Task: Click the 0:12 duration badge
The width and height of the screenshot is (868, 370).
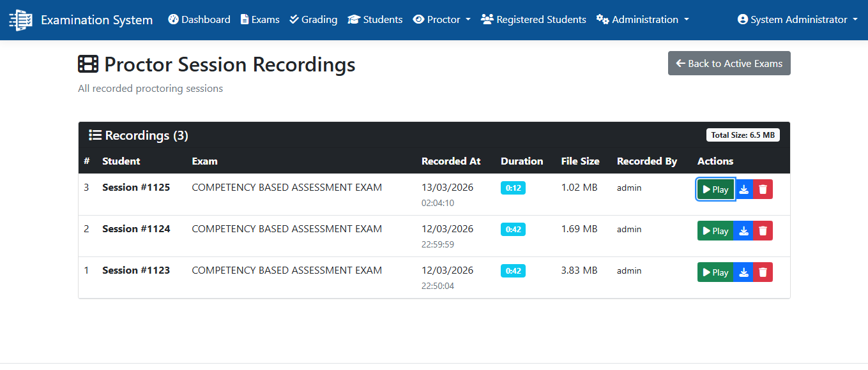Action: pos(513,188)
